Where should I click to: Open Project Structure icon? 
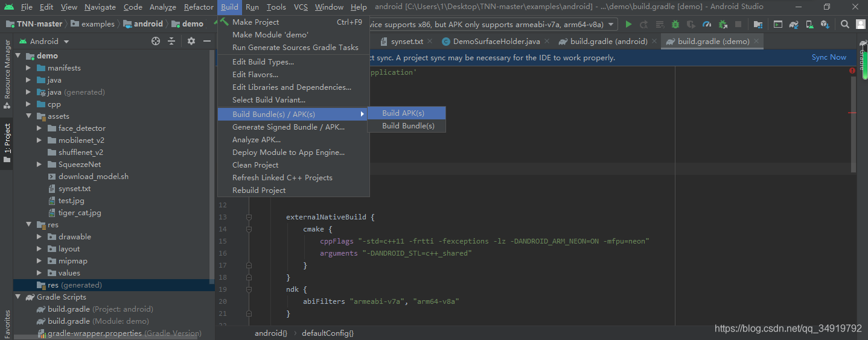pos(758,24)
